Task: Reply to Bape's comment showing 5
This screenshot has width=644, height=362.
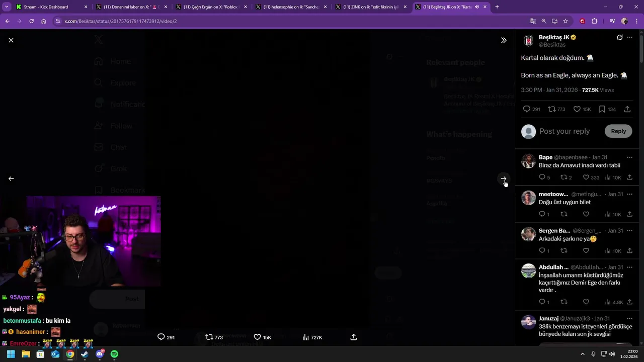Action: pyautogui.click(x=544, y=177)
